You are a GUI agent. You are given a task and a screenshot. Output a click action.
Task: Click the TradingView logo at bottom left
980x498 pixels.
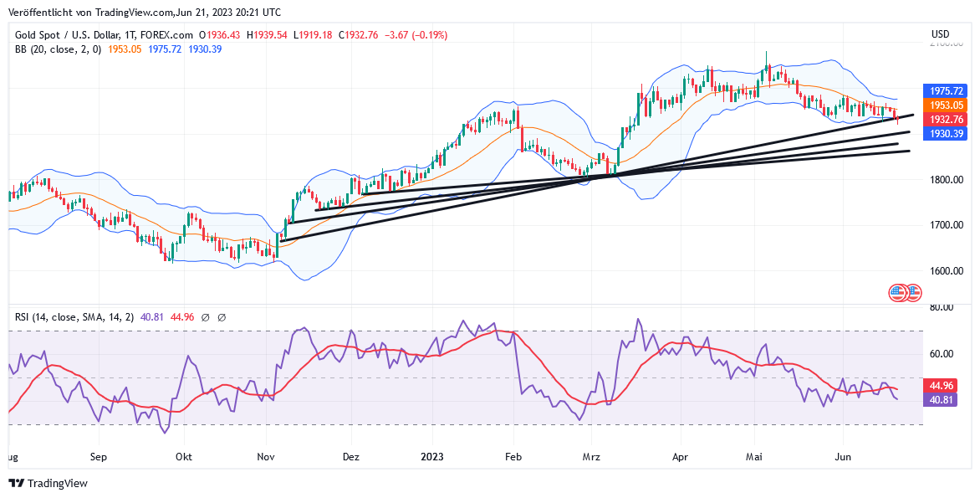[48, 483]
